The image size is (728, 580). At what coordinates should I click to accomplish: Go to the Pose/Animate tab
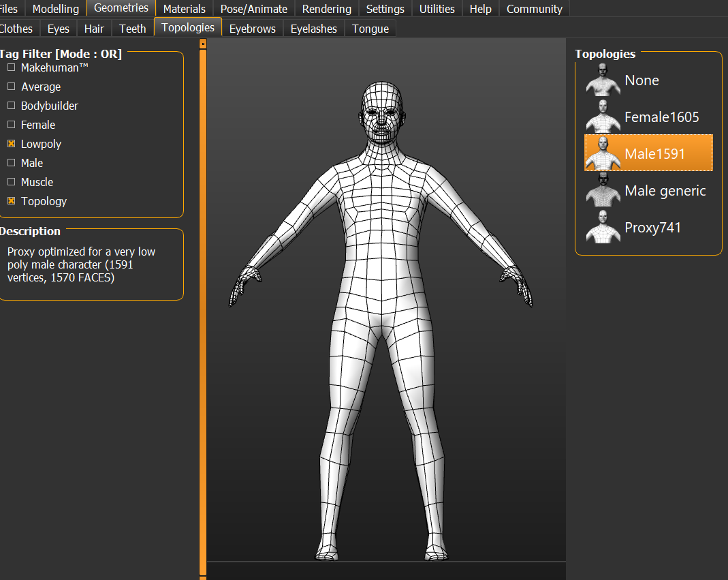pos(254,9)
